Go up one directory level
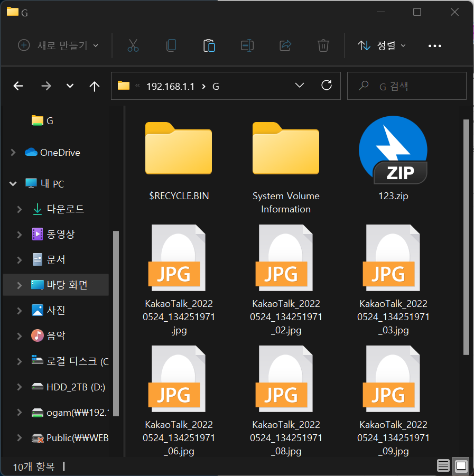Screen dimensions: 474x476 pos(95,86)
